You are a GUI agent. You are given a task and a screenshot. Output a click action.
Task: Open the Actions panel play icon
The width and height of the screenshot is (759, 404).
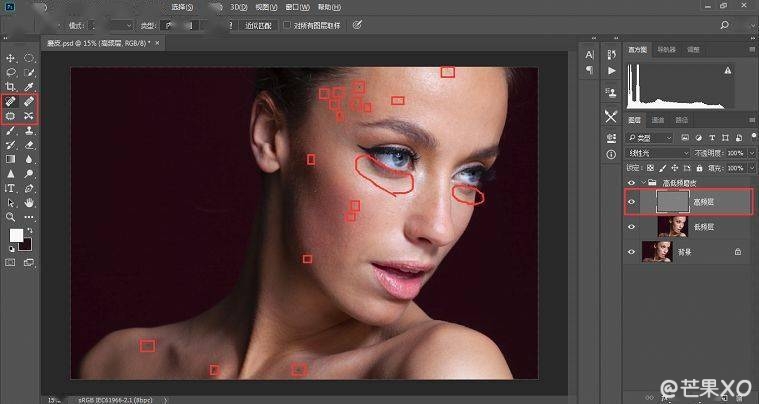[x=611, y=71]
